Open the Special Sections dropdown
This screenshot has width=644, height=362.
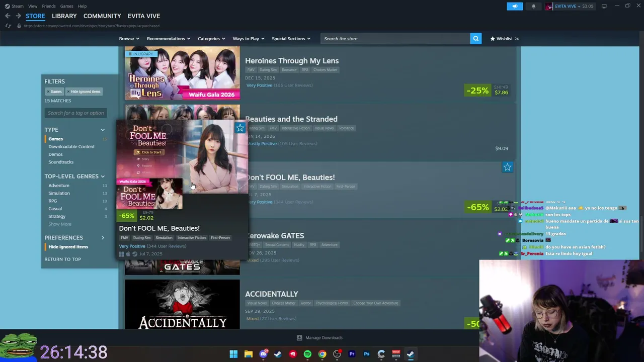(x=291, y=39)
